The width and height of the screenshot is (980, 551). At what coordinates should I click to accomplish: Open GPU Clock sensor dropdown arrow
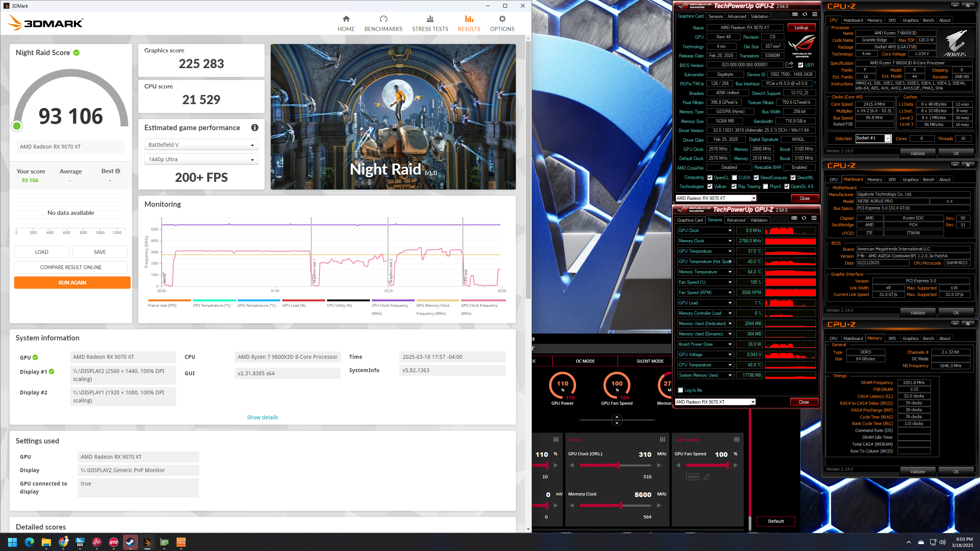pos(730,231)
